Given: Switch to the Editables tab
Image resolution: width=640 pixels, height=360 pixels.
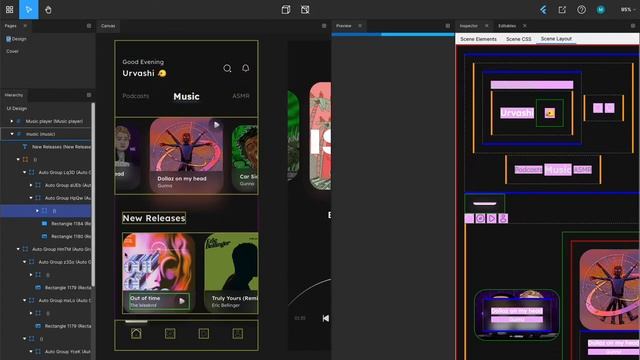Looking at the screenshot, I should coord(507,26).
